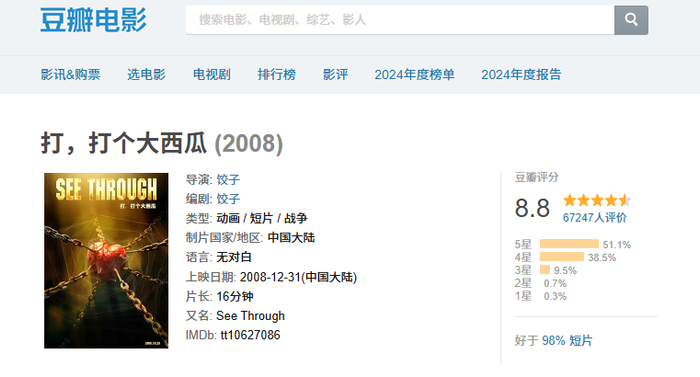This screenshot has height=377, width=700.
Task: Click the 8.8 rating score
Action: click(x=532, y=209)
